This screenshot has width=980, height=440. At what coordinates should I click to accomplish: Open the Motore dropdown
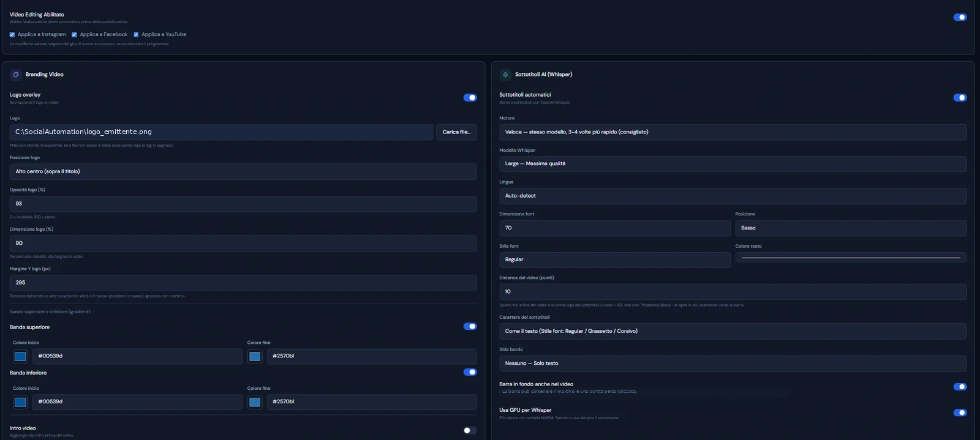pyautogui.click(x=733, y=132)
